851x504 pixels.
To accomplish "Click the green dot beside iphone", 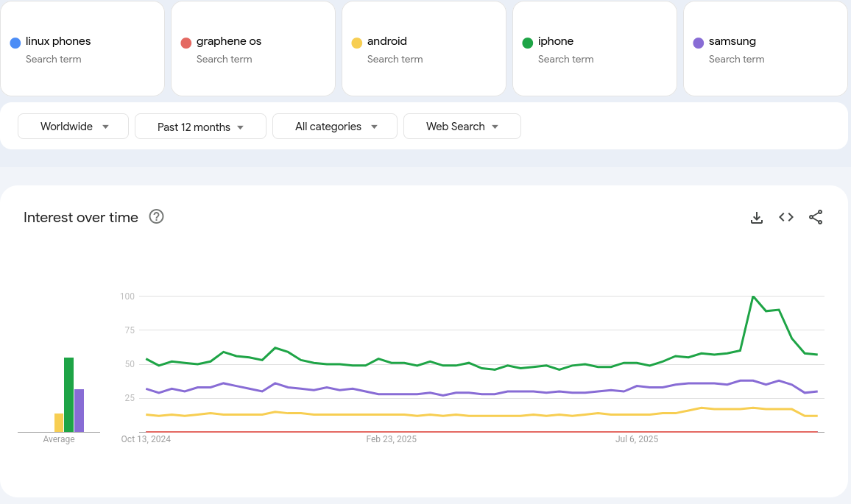I will (x=528, y=43).
